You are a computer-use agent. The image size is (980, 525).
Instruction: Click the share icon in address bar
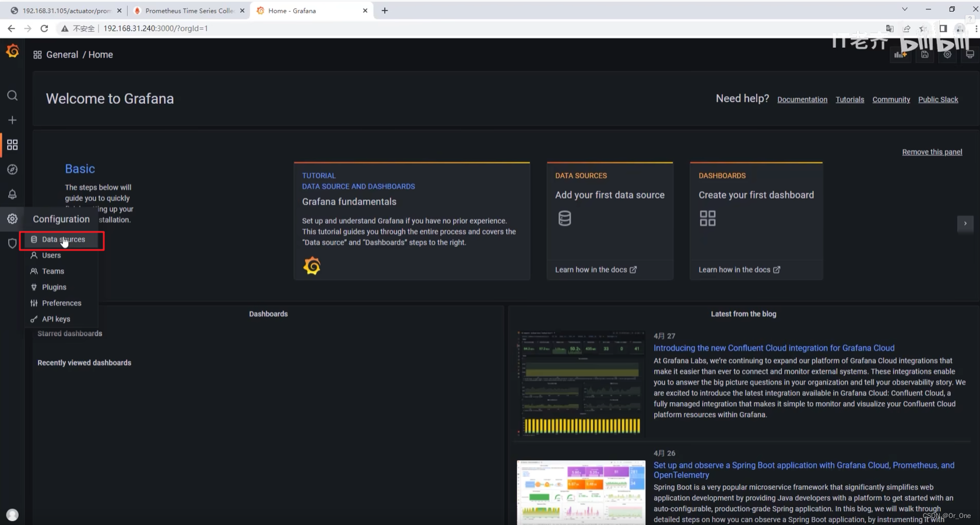(x=907, y=29)
